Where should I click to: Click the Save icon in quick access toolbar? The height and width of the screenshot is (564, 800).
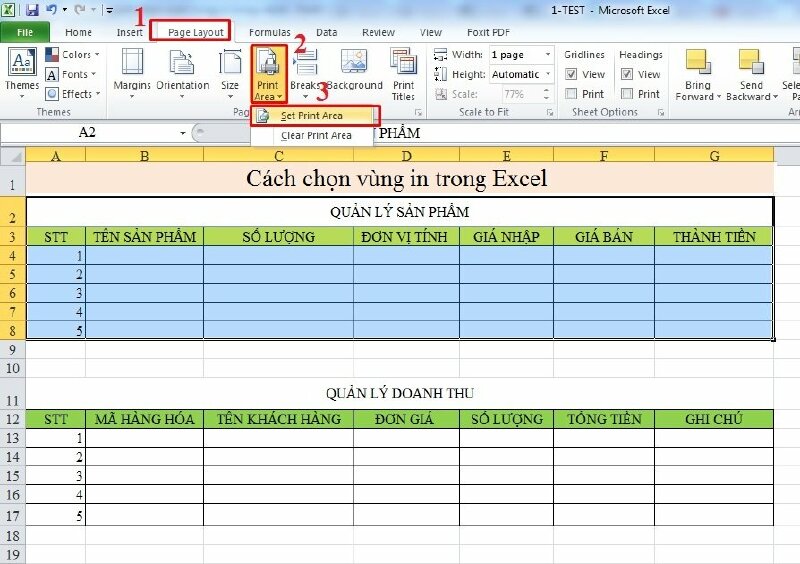point(32,9)
